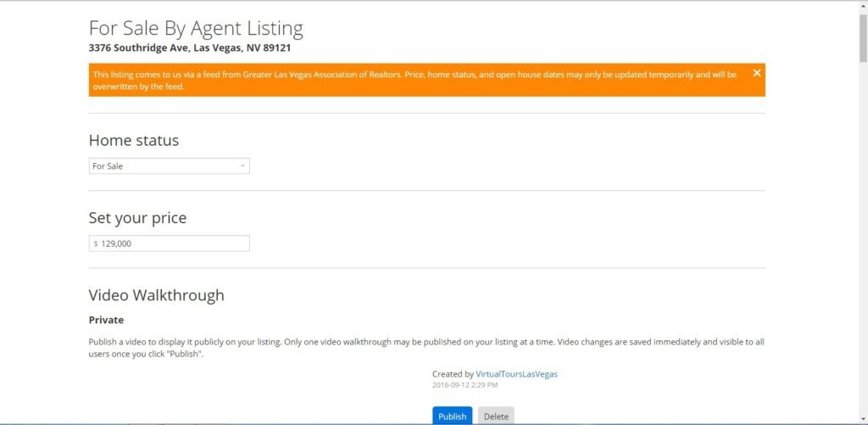Click the video publishing instructions paragraph
The image size is (868, 425).
[426, 348]
